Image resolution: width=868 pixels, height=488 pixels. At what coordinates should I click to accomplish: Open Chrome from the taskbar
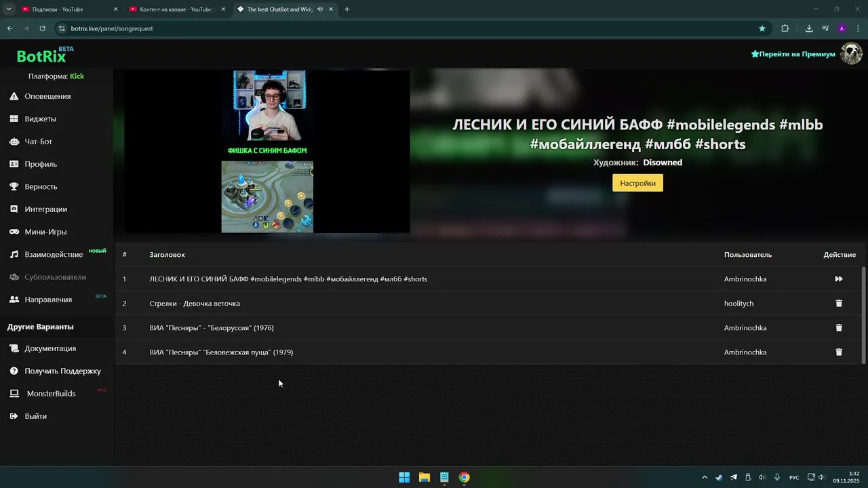(x=464, y=477)
